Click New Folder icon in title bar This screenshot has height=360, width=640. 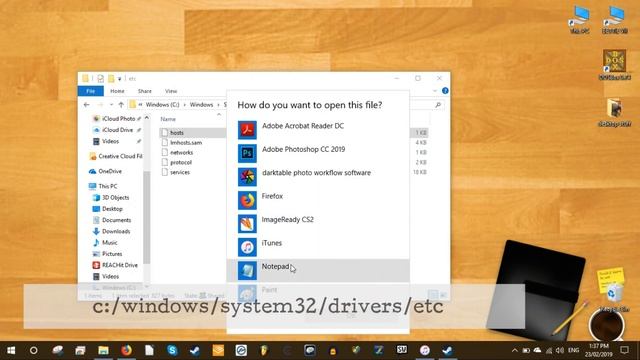(111, 78)
